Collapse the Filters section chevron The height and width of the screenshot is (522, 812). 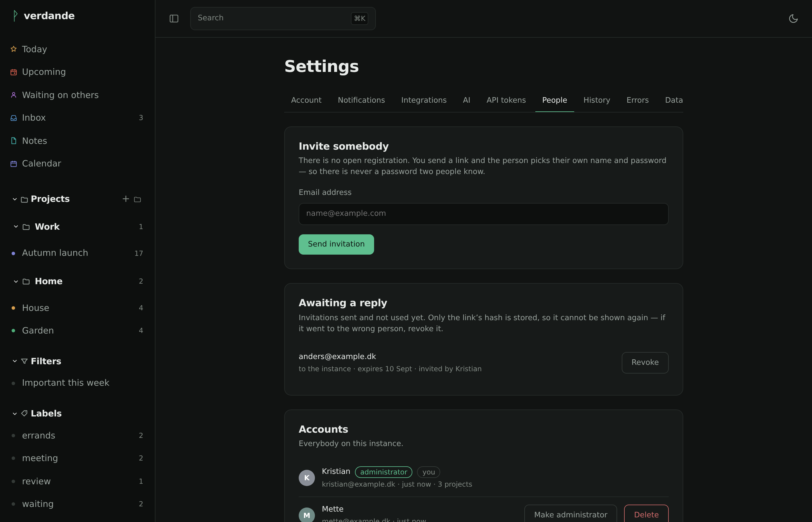[x=14, y=361]
